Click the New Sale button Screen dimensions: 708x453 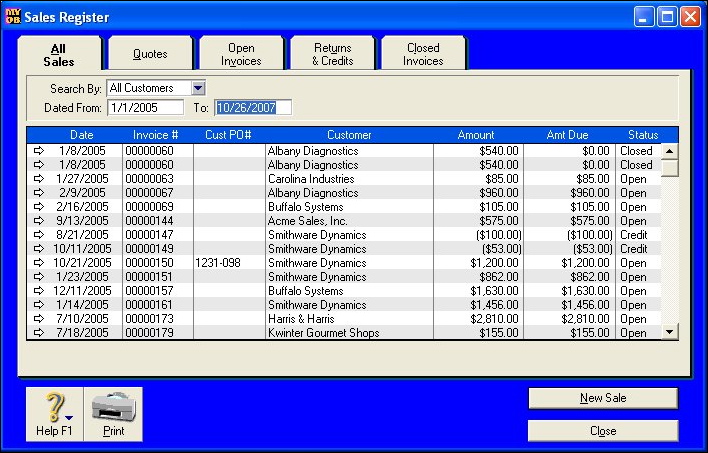603,398
